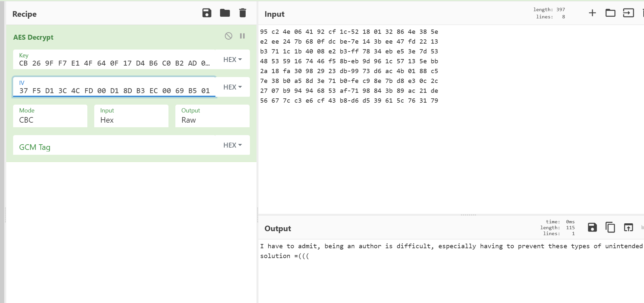Disable the AES Decrypt operation
This screenshot has height=303, width=644.
click(x=229, y=36)
